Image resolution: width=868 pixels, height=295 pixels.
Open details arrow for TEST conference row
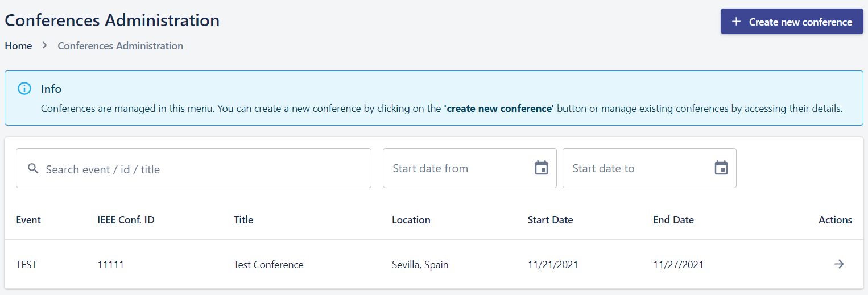coord(839,264)
